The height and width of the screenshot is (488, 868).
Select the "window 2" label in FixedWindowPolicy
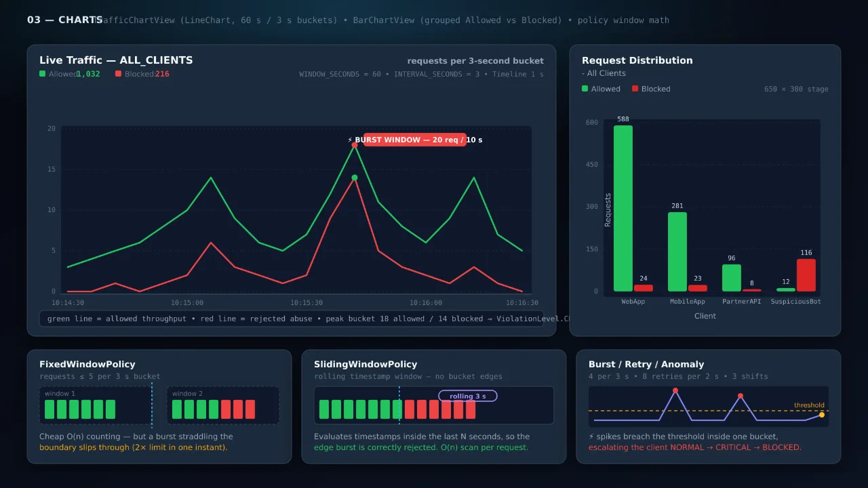(188, 394)
